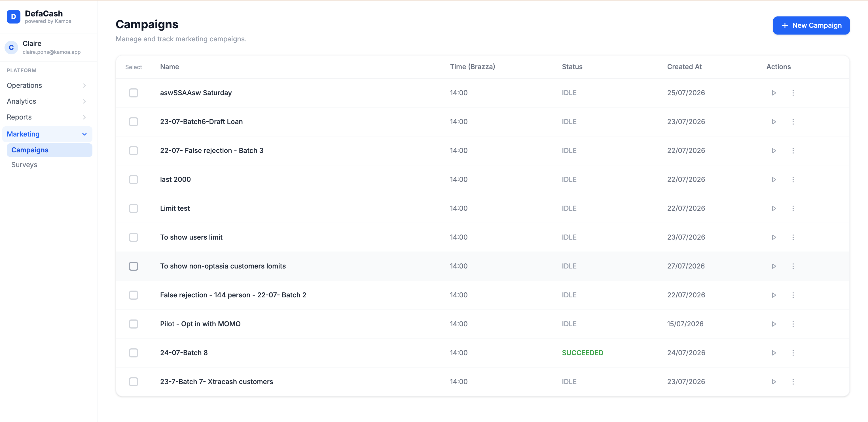Open options for False rejection - 144 person row
Viewport: 868px width, 422px height.
pos(793,295)
